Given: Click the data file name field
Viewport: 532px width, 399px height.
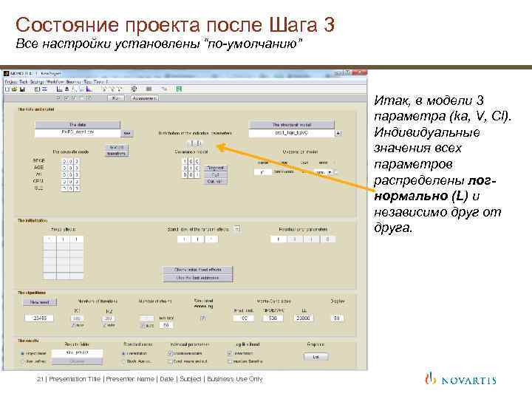Looking at the screenshot, I should 78,133.
